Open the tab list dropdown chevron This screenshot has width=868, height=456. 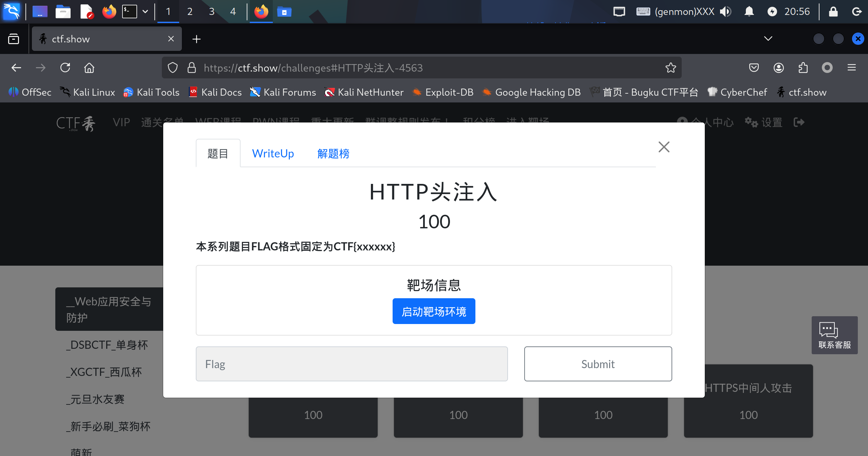[x=768, y=39]
